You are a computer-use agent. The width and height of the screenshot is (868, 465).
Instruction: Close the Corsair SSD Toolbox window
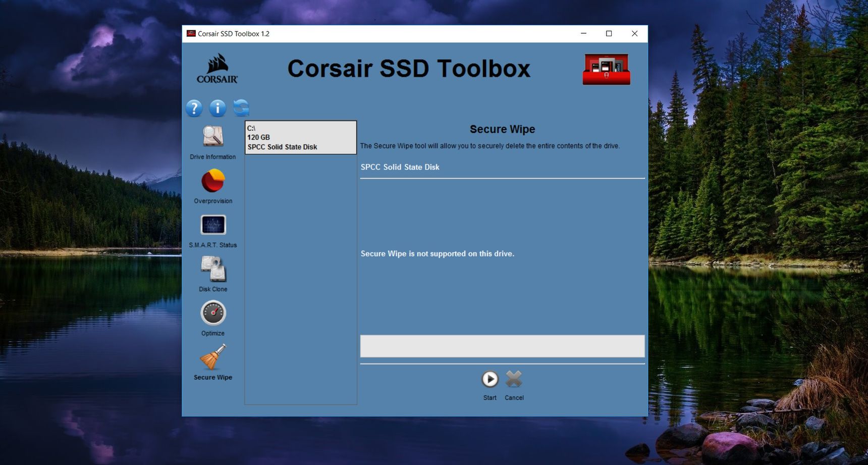pyautogui.click(x=635, y=34)
